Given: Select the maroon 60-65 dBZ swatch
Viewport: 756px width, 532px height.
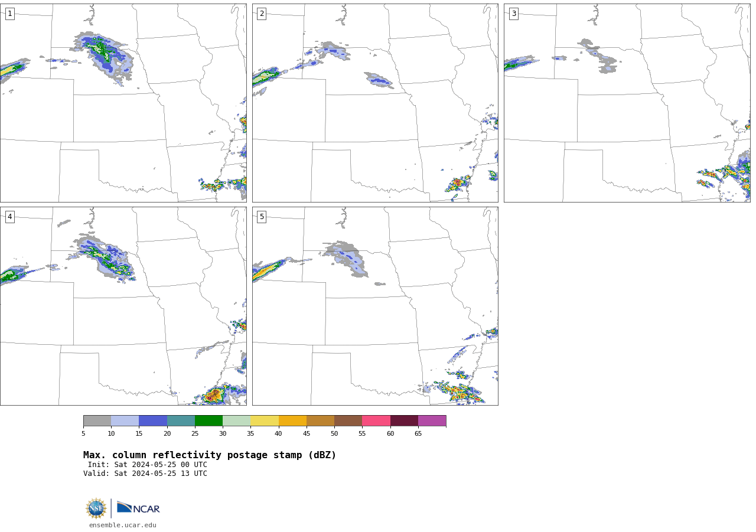Looking at the screenshot, I should 404,421.
